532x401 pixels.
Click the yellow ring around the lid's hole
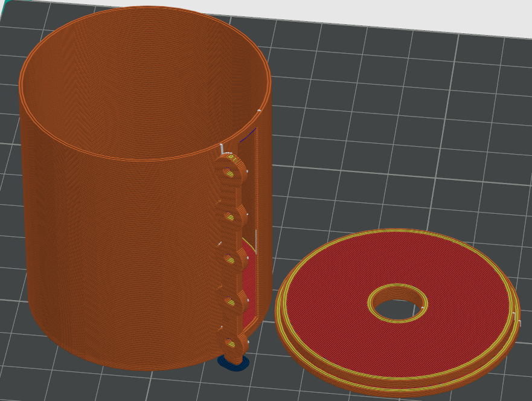[397, 287]
